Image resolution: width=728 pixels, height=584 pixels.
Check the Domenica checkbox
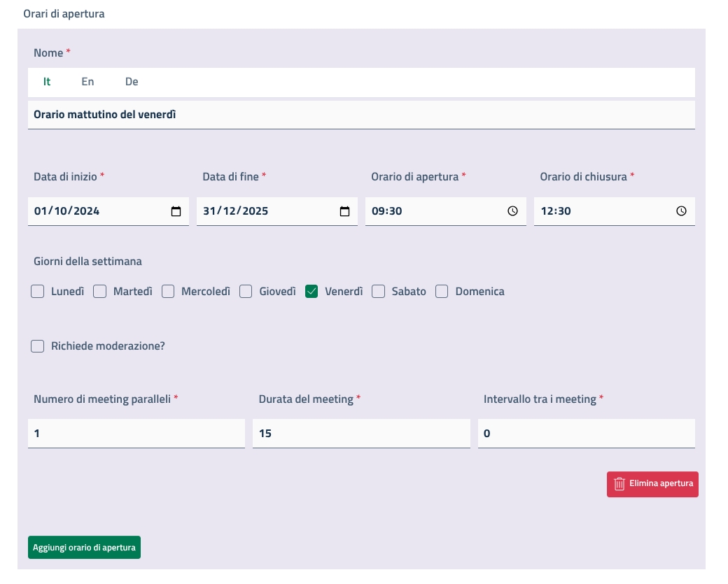(x=442, y=292)
